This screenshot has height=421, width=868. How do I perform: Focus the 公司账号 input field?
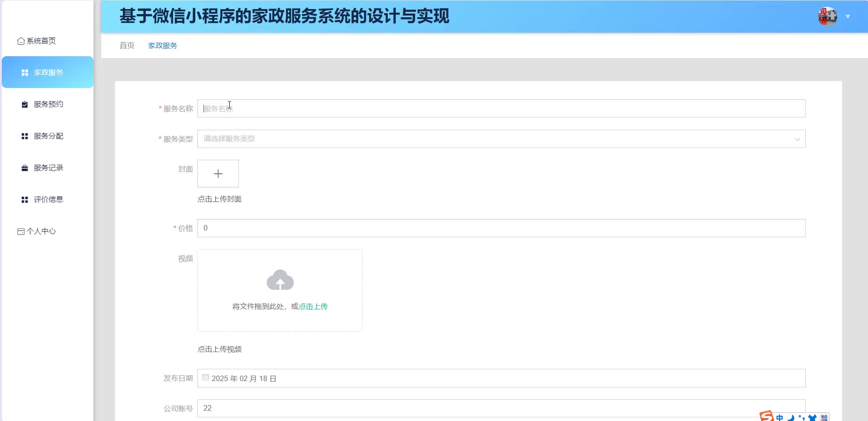pos(501,408)
